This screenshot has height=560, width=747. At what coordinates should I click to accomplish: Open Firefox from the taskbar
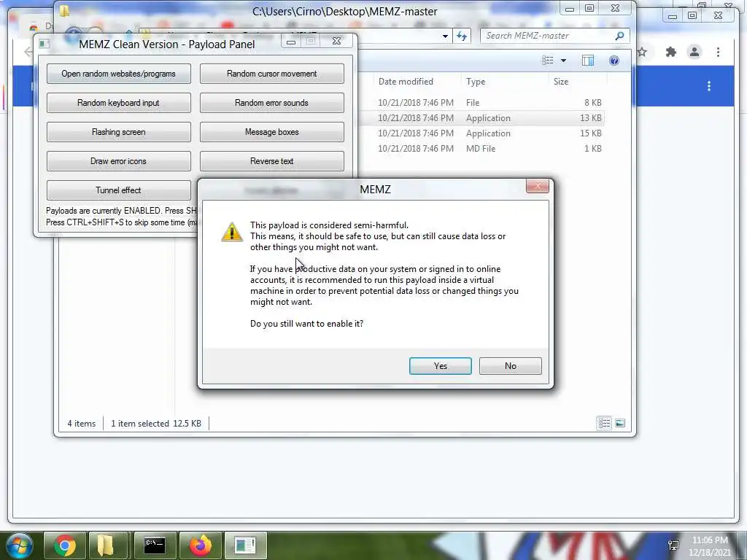click(x=200, y=545)
